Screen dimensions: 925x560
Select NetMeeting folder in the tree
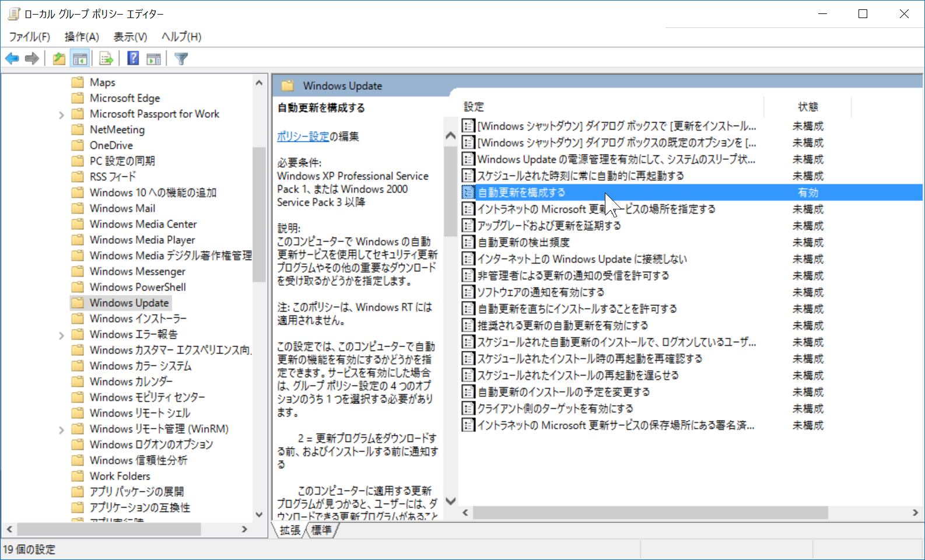117,129
